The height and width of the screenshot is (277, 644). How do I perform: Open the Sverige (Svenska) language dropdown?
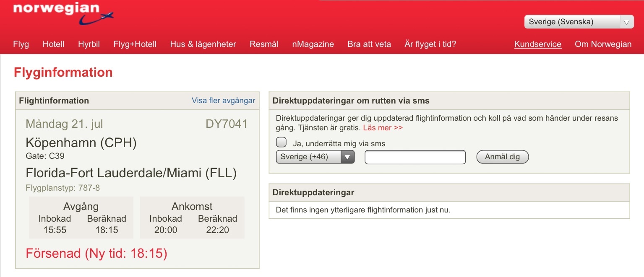pyautogui.click(x=579, y=22)
